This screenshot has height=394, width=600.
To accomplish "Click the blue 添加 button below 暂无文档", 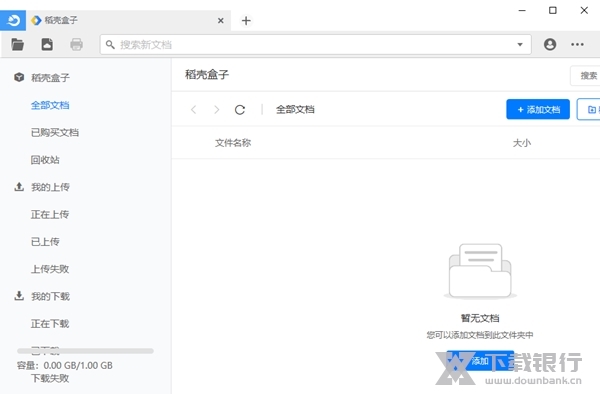I will pyautogui.click(x=480, y=360).
